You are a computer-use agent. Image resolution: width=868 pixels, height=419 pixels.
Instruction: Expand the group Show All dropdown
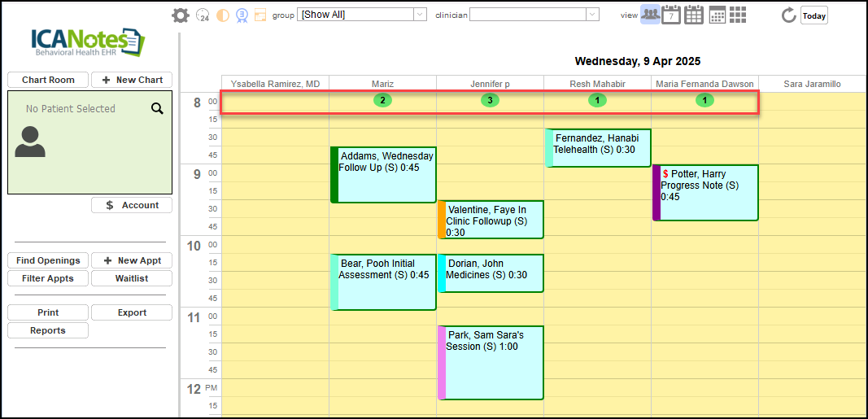(361, 15)
